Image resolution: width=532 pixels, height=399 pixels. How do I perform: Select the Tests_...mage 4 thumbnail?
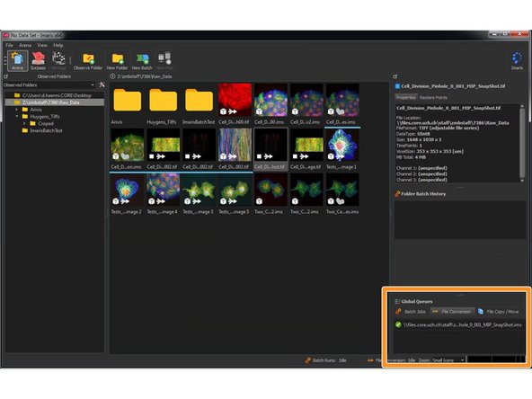[x=164, y=190]
